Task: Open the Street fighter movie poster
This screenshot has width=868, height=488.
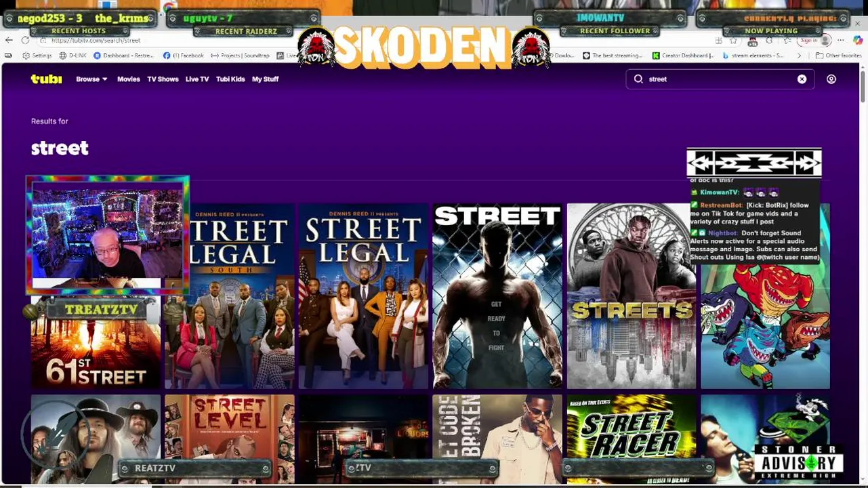Action: tap(497, 296)
